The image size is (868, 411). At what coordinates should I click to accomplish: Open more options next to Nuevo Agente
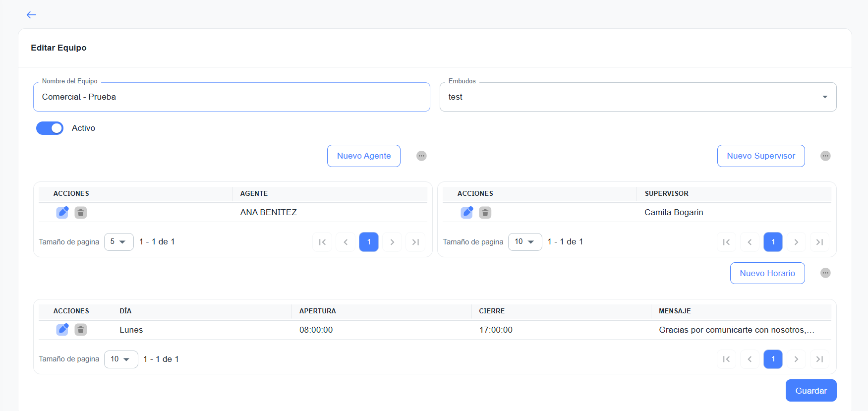[421, 156]
